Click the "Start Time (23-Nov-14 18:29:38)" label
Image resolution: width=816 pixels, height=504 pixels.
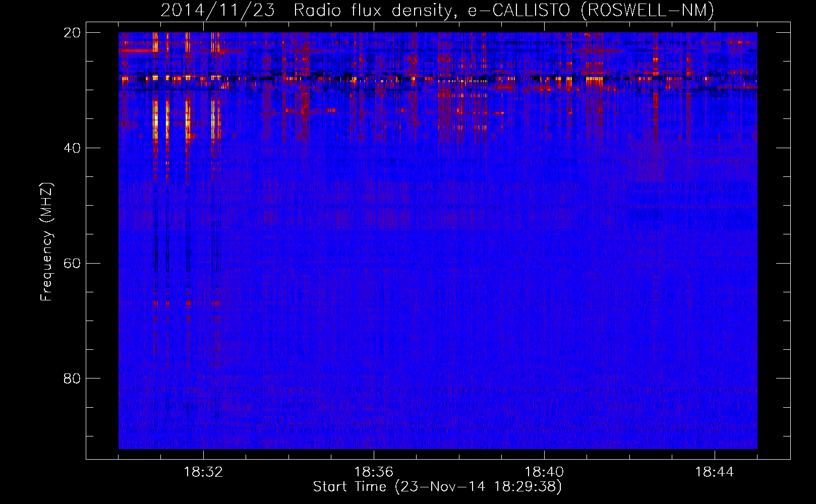tap(437, 487)
